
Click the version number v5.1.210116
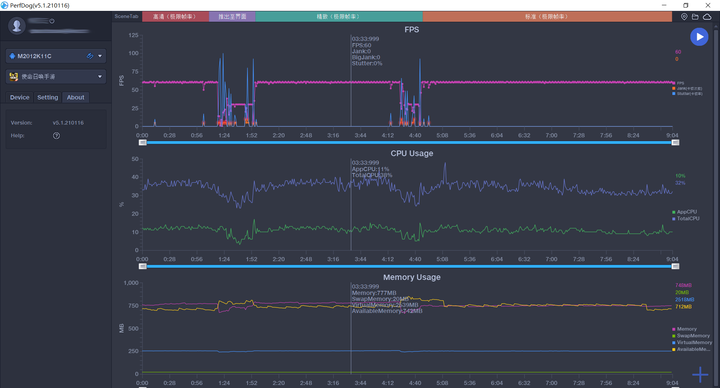pos(68,123)
